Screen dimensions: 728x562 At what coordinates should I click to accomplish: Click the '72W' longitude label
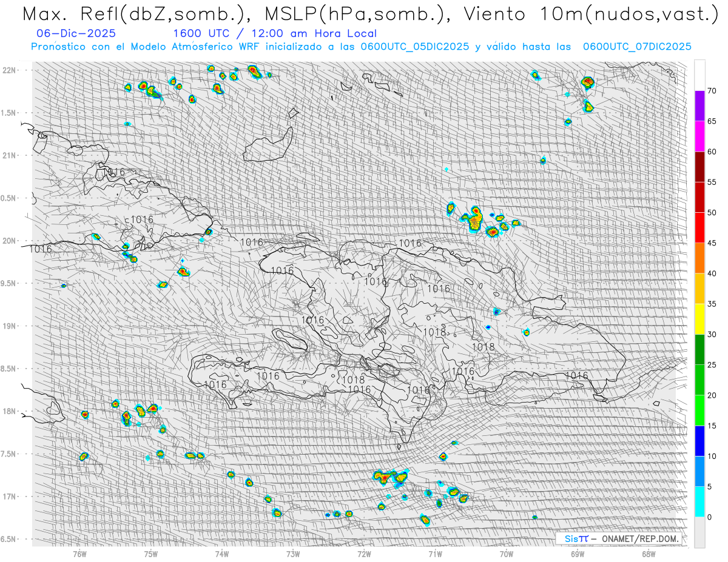[x=364, y=554]
